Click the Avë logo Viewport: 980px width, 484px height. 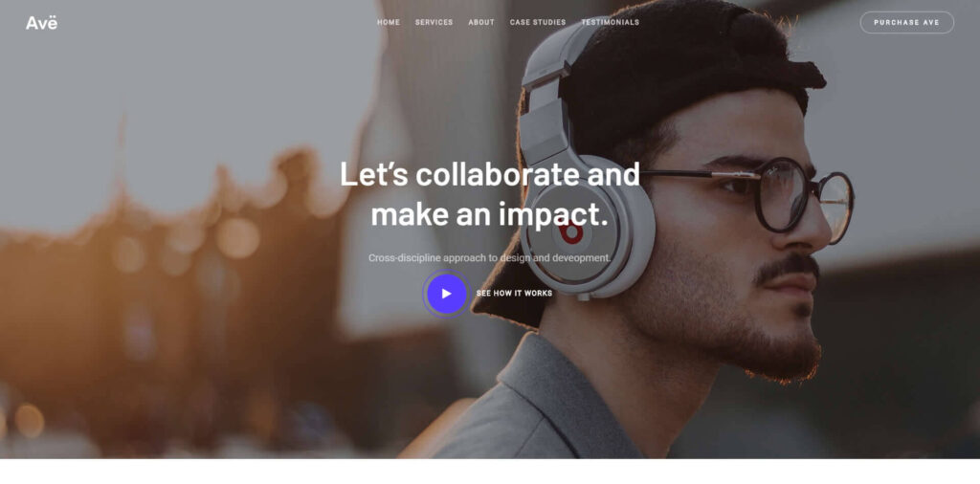tap(41, 23)
